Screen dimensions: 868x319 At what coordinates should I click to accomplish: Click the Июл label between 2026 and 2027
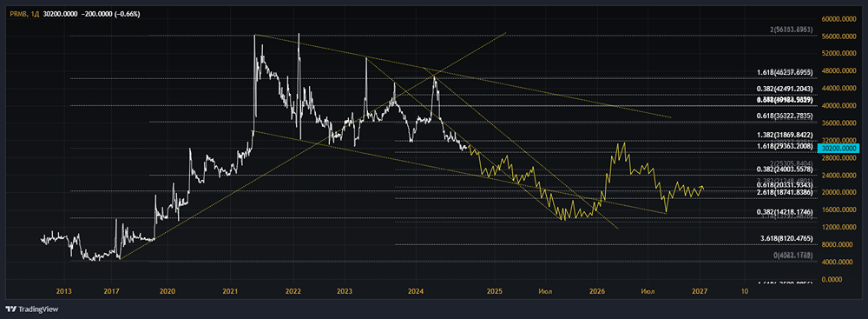click(648, 290)
